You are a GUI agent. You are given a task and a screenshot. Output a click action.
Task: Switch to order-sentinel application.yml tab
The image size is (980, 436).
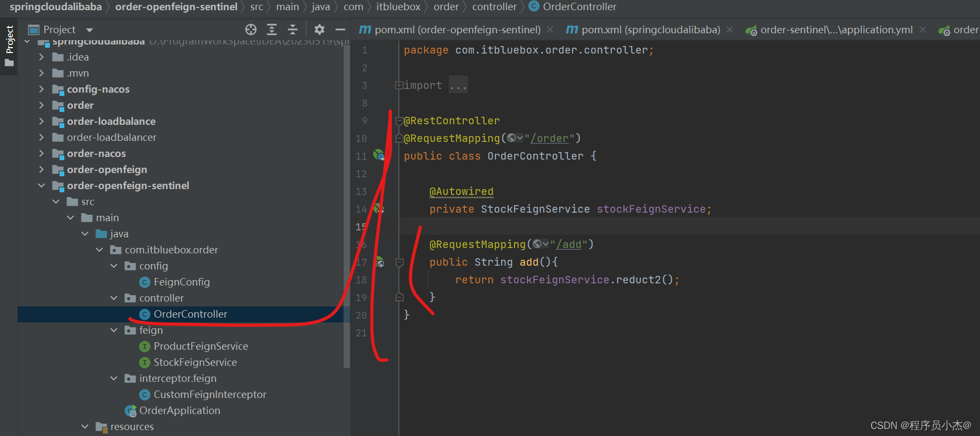point(836,30)
